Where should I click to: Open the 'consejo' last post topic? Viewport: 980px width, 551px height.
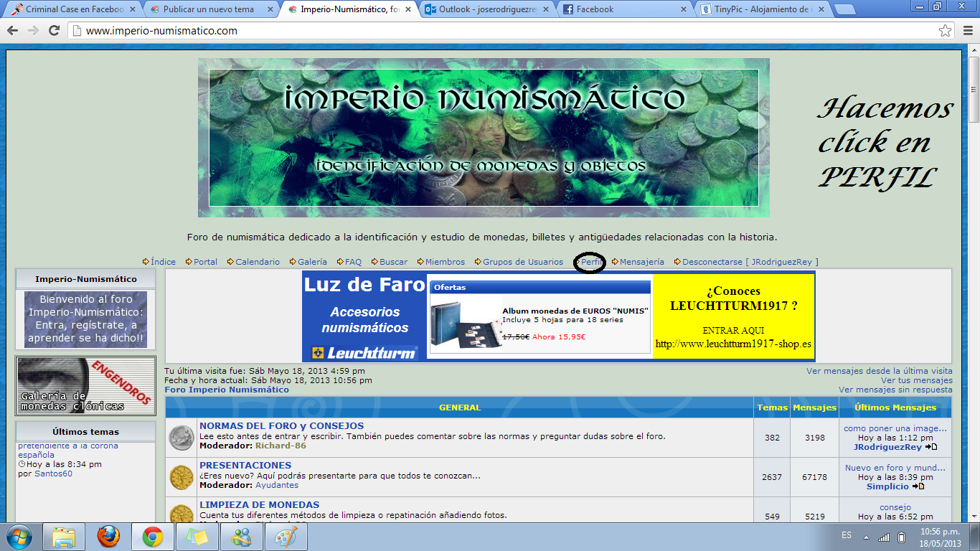click(895, 507)
